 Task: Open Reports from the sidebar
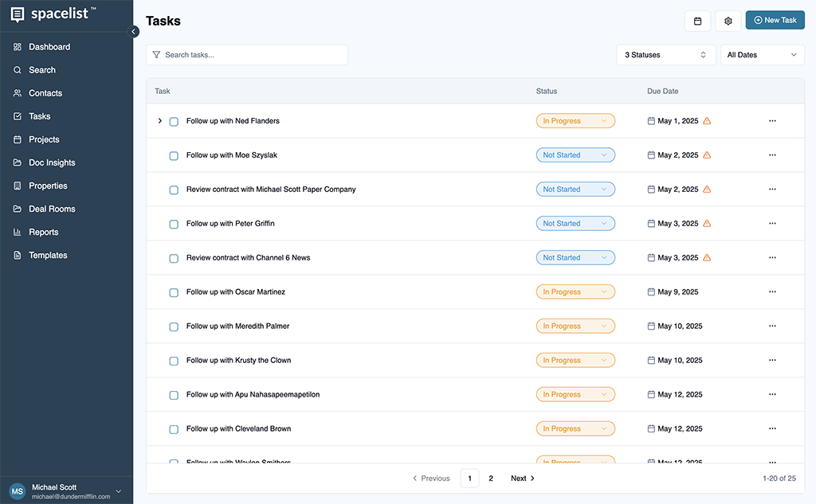[44, 231]
